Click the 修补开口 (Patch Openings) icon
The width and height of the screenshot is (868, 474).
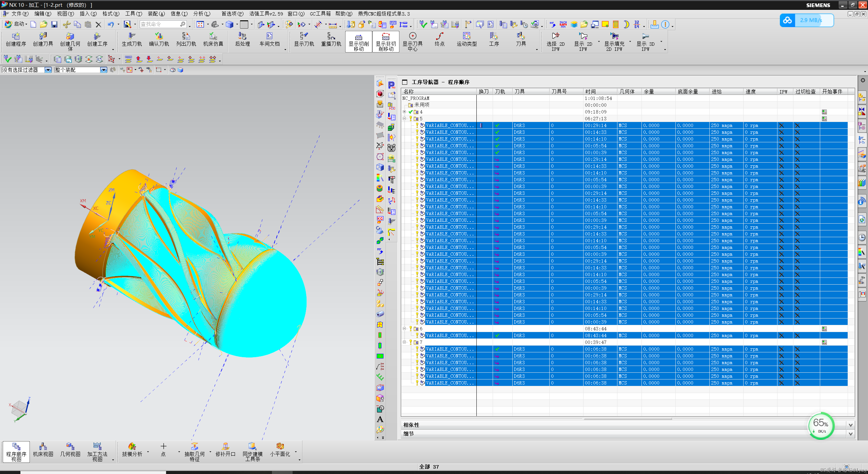(x=225, y=450)
